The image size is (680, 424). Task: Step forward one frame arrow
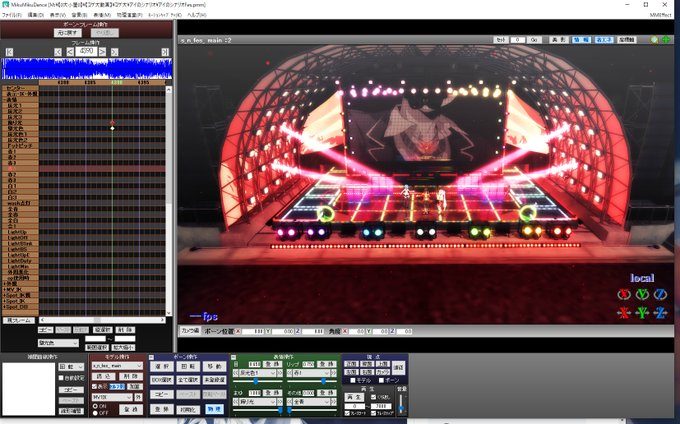(102, 52)
